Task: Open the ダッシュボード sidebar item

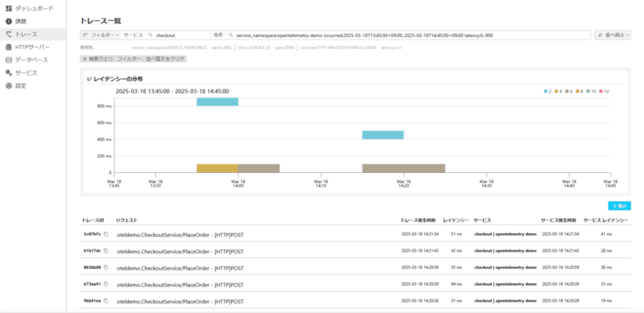Action: [x=33, y=8]
